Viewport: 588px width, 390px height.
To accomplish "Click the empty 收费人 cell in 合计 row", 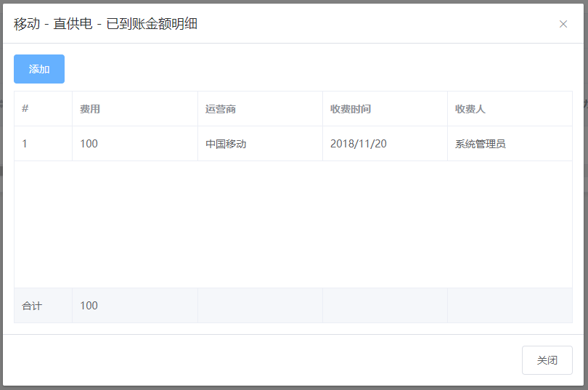I will point(510,306).
